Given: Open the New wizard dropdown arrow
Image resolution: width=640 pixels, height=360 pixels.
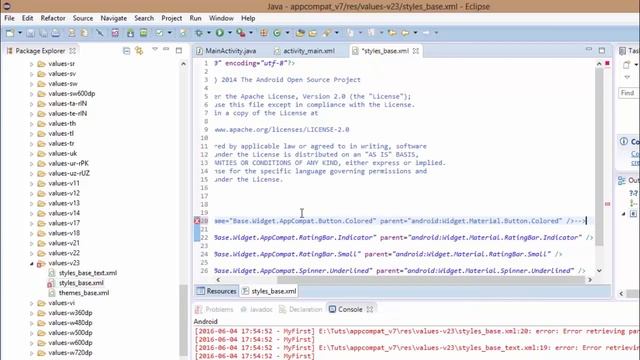Looking at the screenshot, I should [20, 33].
